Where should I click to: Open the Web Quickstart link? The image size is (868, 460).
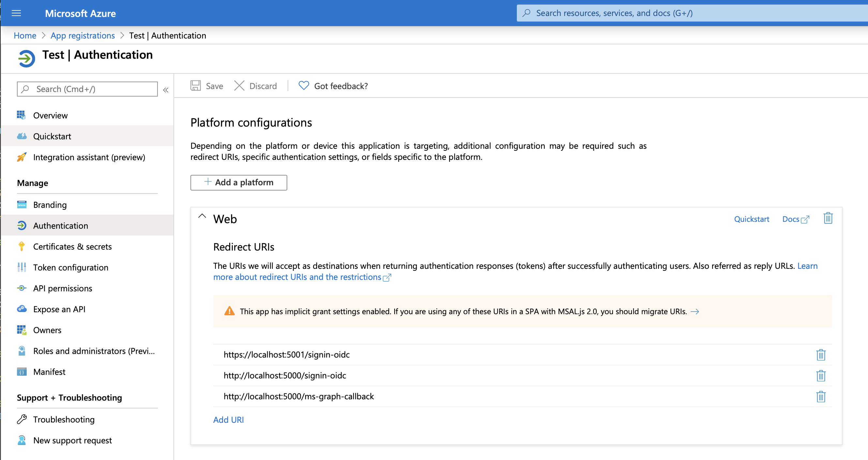pyautogui.click(x=751, y=219)
